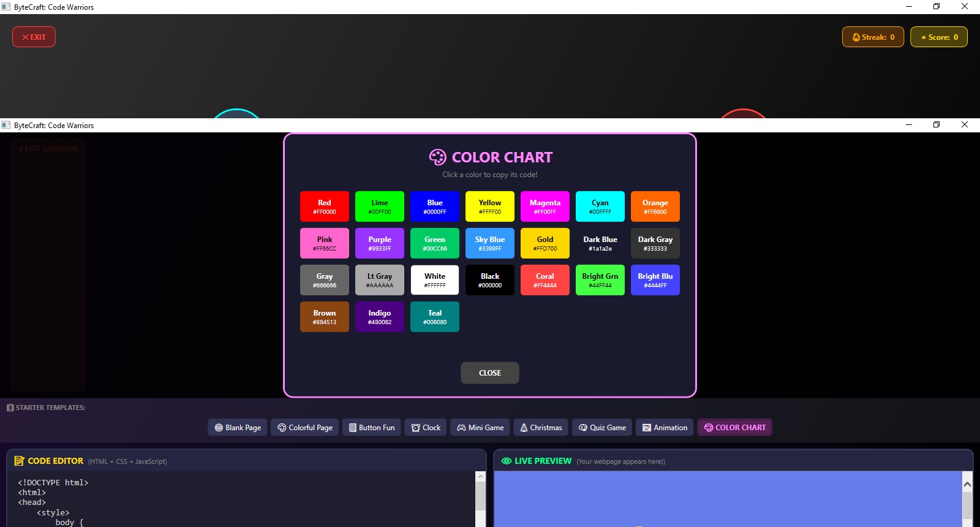Click the blue live preview pane
The height and width of the screenshot is (527, 980).
[x=728, y=499]
